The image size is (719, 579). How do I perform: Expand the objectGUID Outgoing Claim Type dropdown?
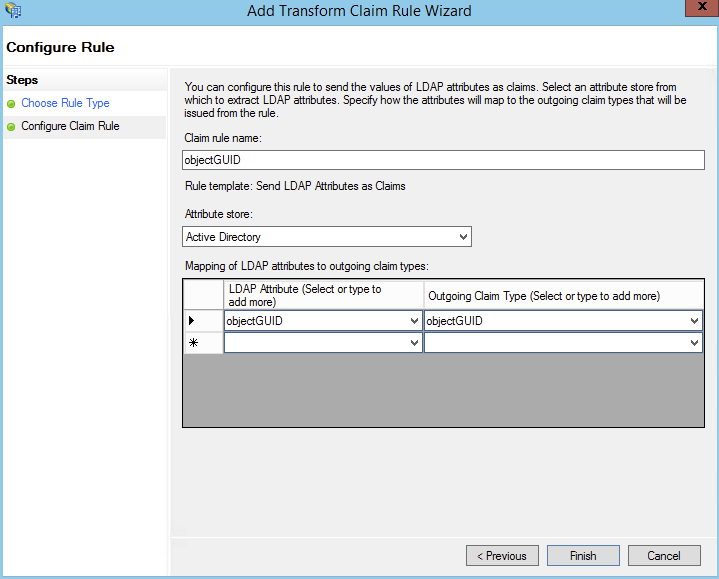click(694, 321)
